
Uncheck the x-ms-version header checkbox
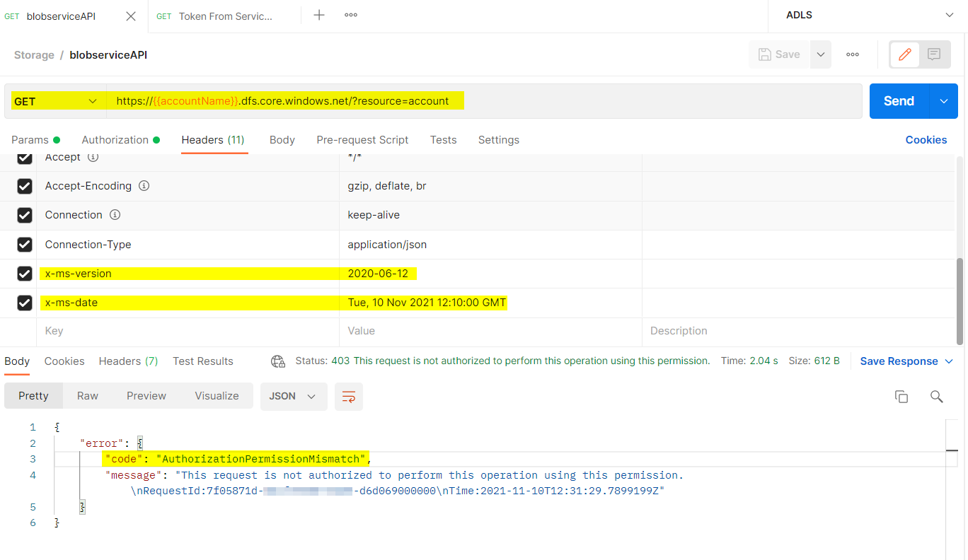pos(25,274)
